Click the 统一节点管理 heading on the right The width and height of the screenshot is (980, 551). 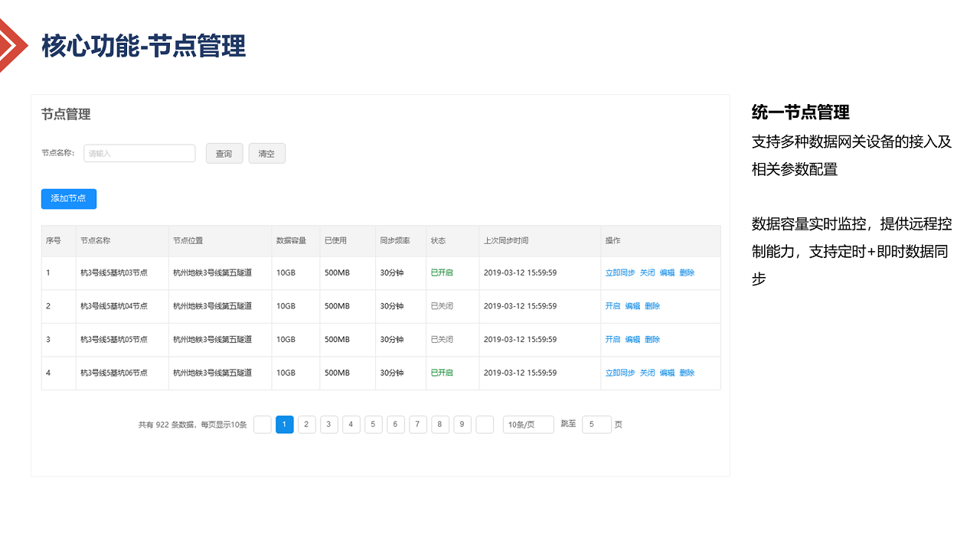point(801,112)
